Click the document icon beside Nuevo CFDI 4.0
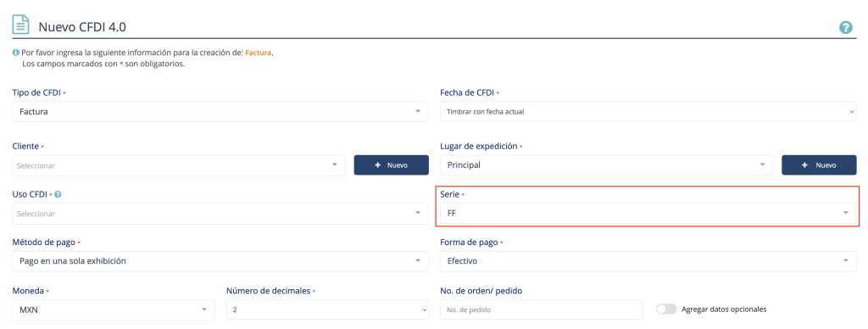The width and height of the screenshot is (868, 329). click(x=20, y=25)
